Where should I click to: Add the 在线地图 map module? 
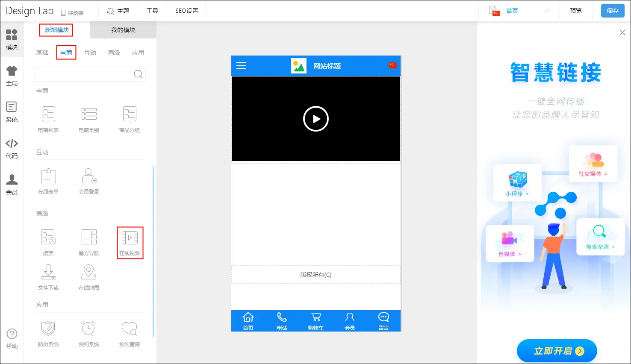point(89,277)
